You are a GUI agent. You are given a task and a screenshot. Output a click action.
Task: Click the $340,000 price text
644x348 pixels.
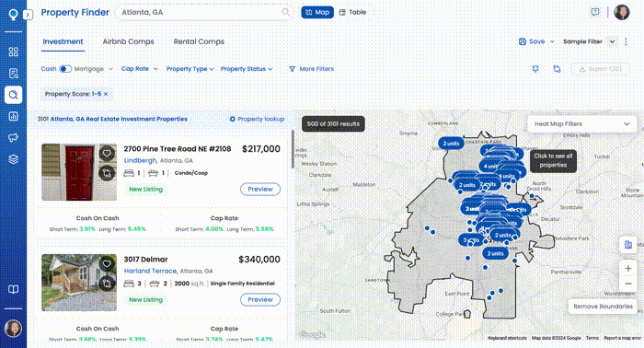[259, 260]
